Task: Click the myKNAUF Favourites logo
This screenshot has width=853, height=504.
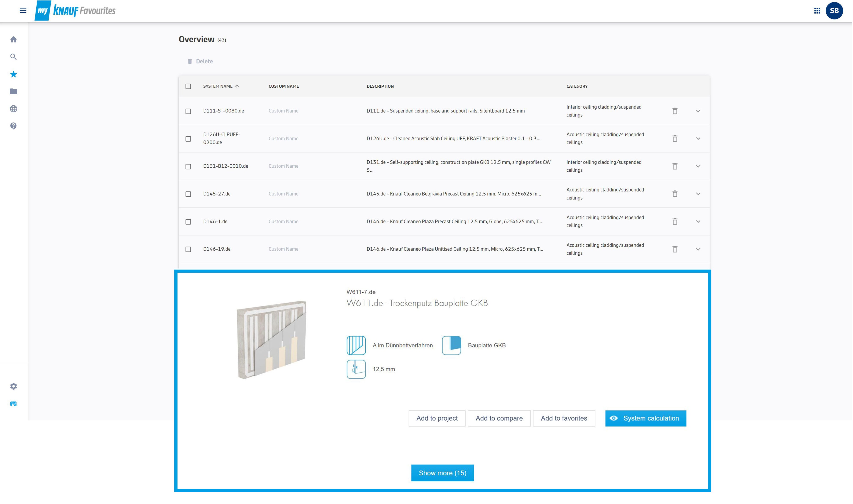Action: click(75, 11)
